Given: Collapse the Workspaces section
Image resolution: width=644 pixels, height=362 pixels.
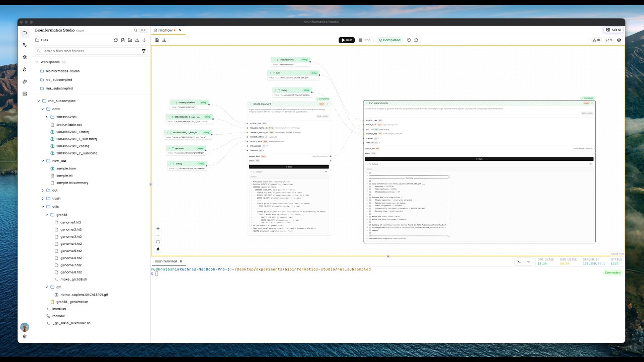Looking at the screenshot, I should (37, 62).
